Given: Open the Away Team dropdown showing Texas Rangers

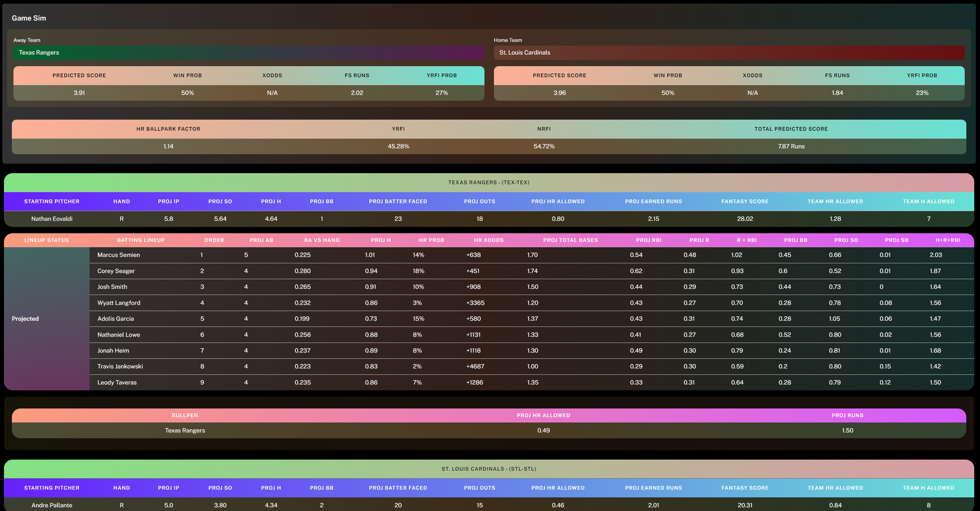Looking at the screenshot, I should click(x=248, y=52).
